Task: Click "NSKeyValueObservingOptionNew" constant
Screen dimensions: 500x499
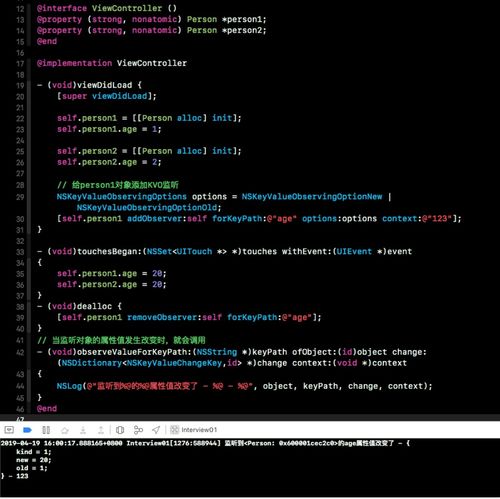Action: coord(312,196)
